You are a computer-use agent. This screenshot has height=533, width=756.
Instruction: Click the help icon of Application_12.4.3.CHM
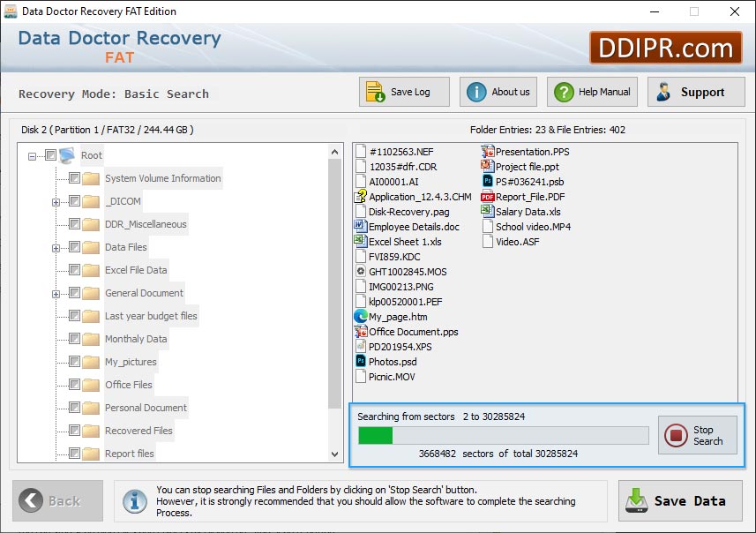click(360, 196)
